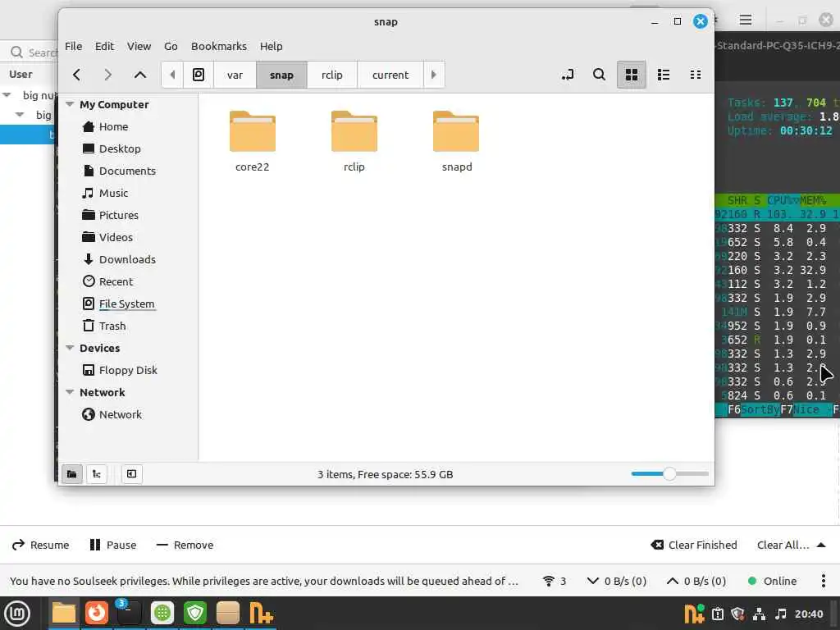Select snap in path bar
This screenshot has height=630, width=840.
(282, 75)
